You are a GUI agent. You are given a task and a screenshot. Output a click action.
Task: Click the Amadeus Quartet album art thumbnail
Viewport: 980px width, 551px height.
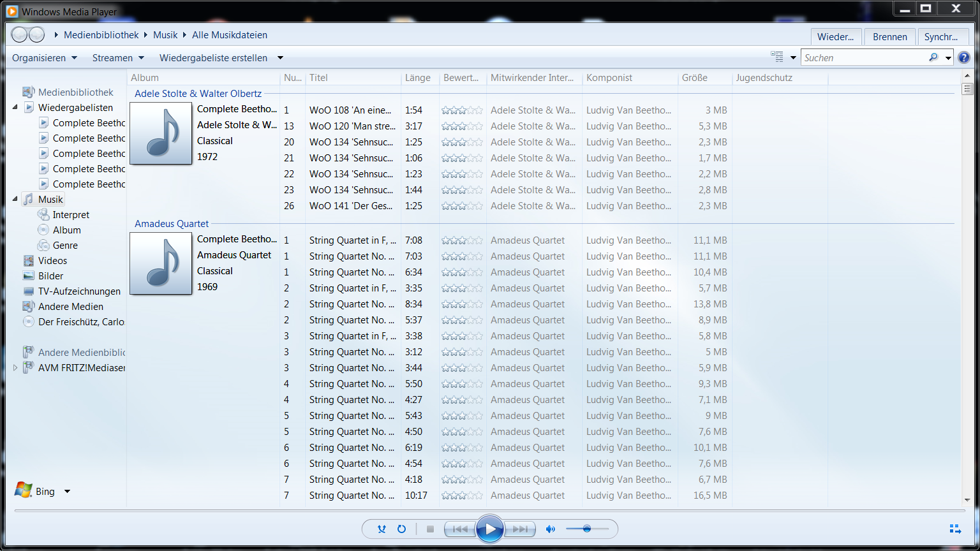pos(161,263)
